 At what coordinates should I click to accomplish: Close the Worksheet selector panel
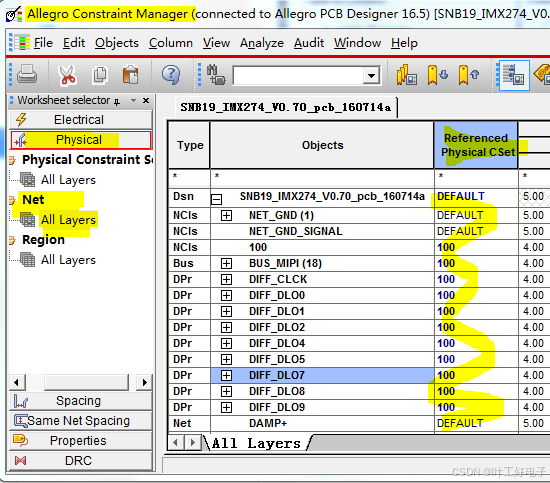click(146, 101)
